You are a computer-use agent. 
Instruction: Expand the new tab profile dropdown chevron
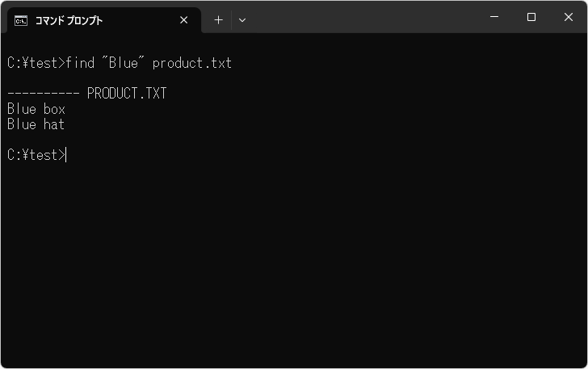pyautogui.click(x=242, y=20)
